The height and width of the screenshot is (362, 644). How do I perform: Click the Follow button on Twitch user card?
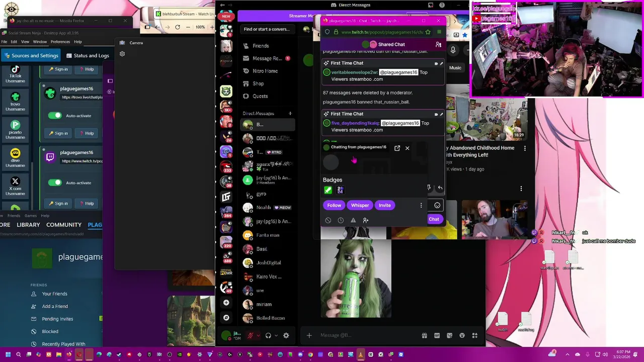(x=334, y=205)
